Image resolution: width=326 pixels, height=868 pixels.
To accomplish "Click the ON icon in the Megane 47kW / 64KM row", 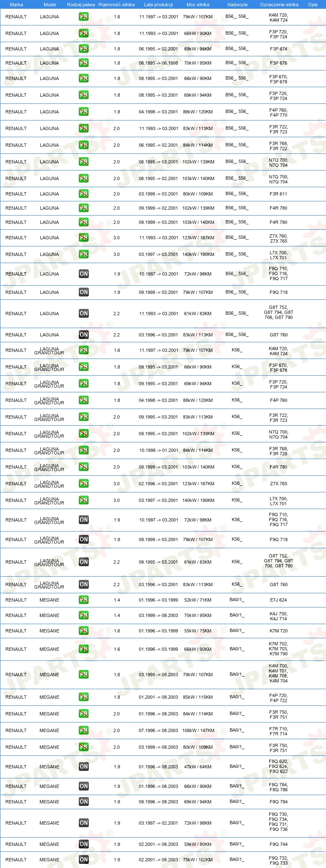I will 84,767.
